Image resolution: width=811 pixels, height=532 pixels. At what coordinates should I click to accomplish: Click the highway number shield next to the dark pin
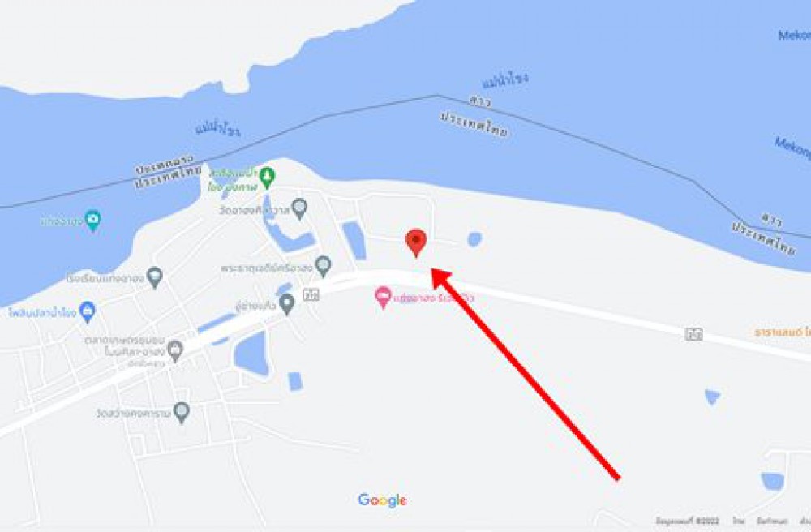tap(311, 294)
